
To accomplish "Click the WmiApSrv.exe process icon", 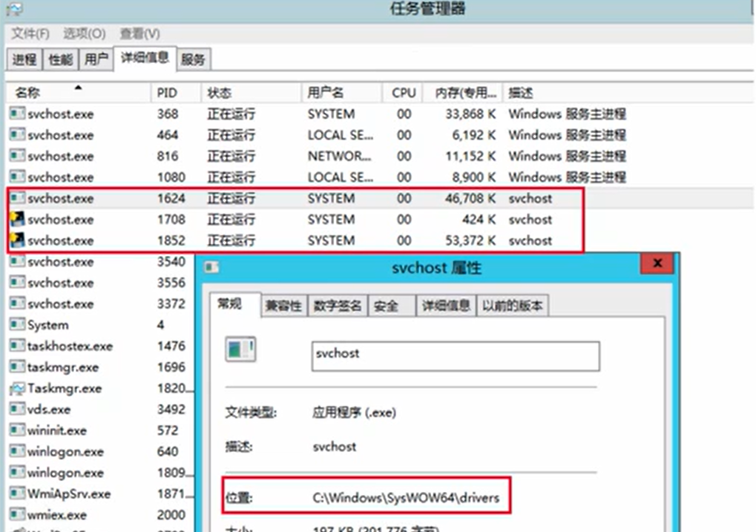I will point(18,494).
